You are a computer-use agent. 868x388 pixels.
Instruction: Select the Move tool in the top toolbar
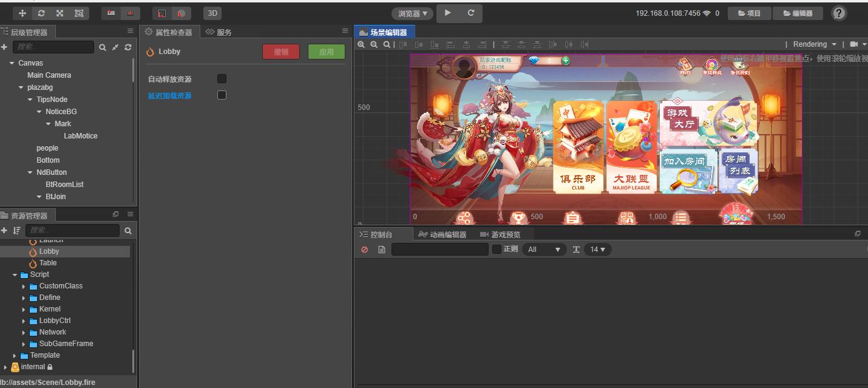pyautogui.click(x=21, y=12)
